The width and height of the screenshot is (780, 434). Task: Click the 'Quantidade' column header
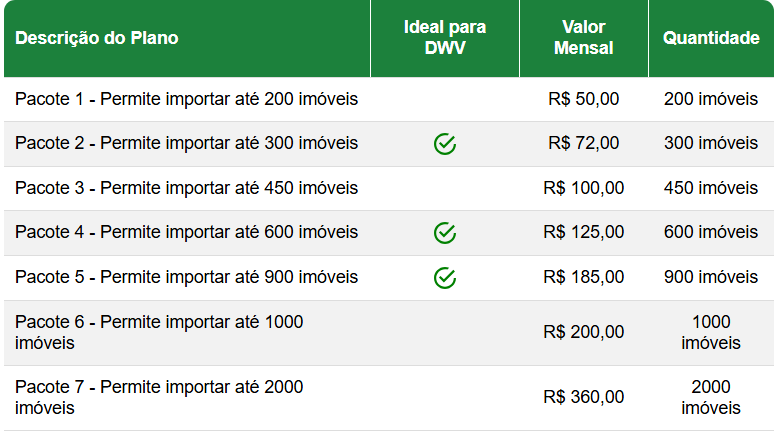pyautogui.click(x=711, y=38)
